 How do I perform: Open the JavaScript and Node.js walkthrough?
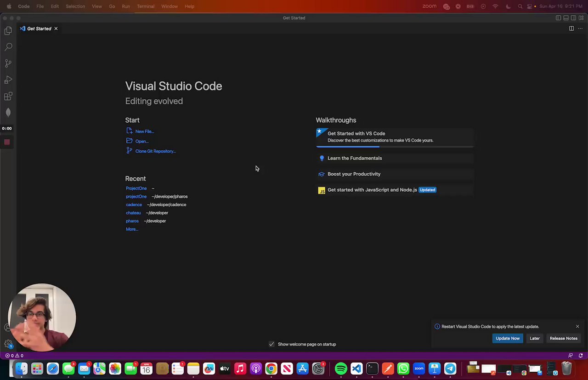[395, 190]
